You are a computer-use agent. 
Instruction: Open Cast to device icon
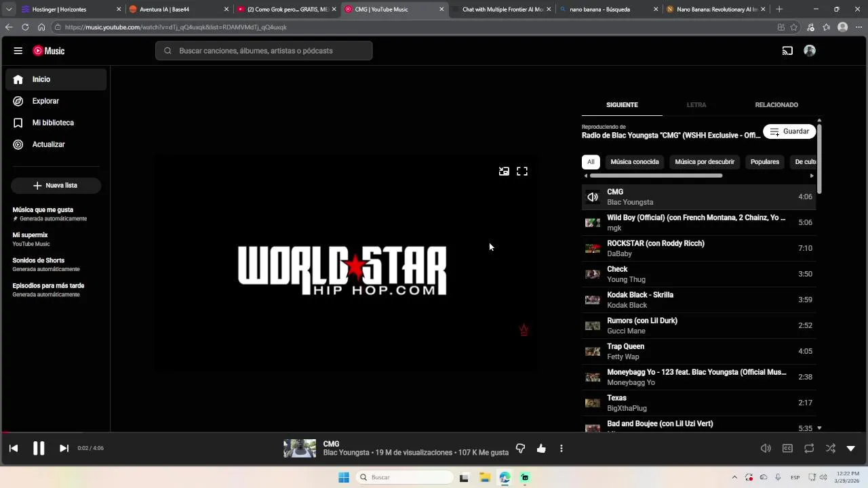click(x=787, y=51)
